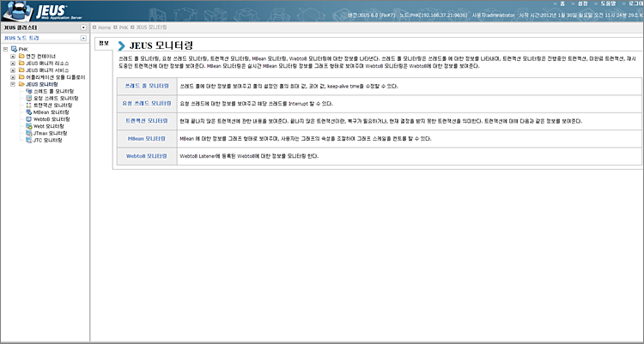Select MBean 모니터링 icon in tree

28,112
